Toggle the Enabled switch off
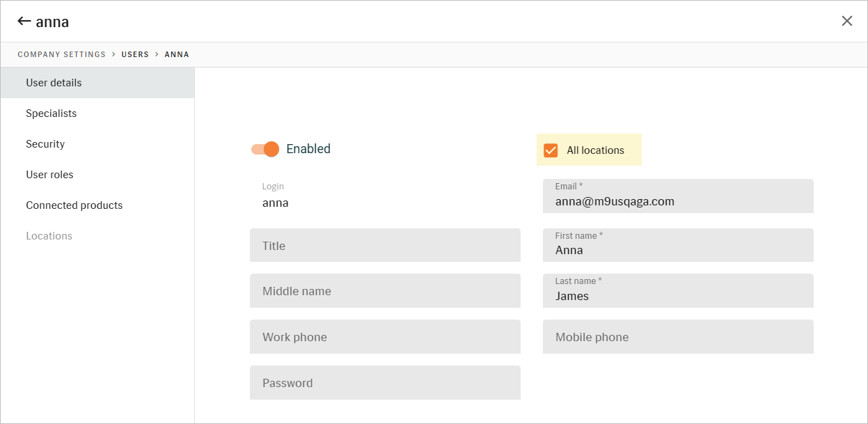This screenshot has width=868, height=424. click(x=265, y=149)
